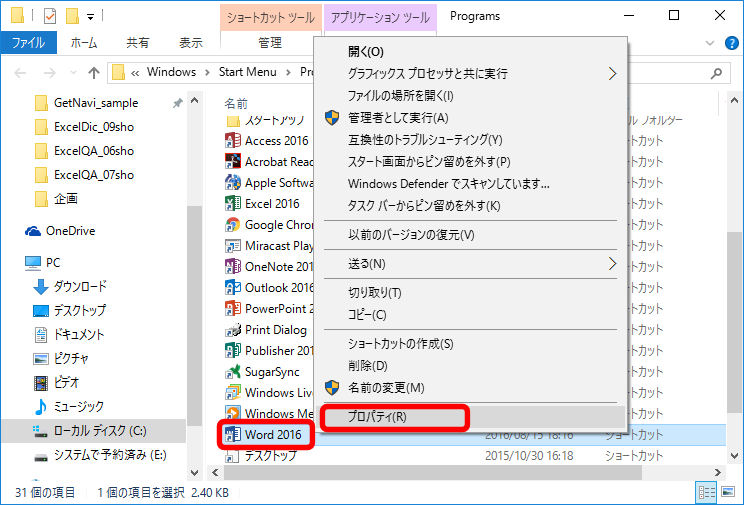Switch to the ホーム ribbon tab

[84, 43]
